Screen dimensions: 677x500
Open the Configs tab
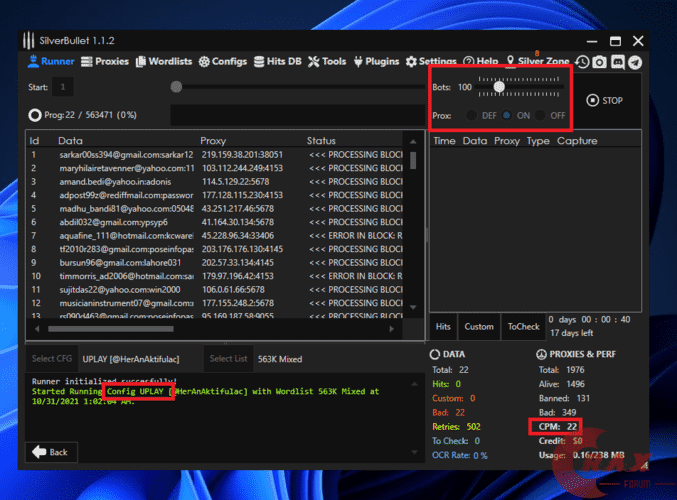click(x=223, y=62)
